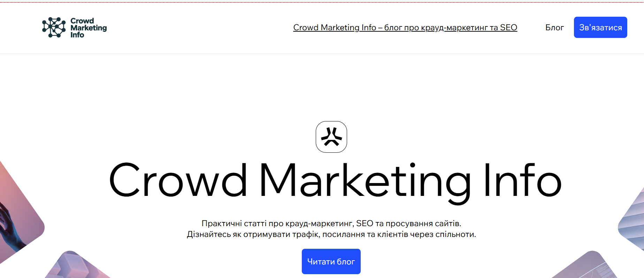This screenshot has width=644, height=278.
Task: Click the blue Зв'язатися button
Action: pyautogui.click(x=600, y=27)
